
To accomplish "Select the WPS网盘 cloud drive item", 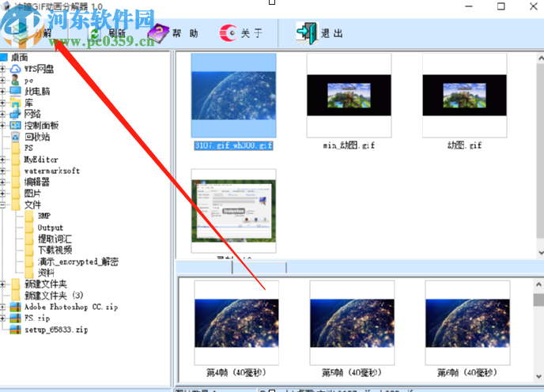I will point(39,69).
